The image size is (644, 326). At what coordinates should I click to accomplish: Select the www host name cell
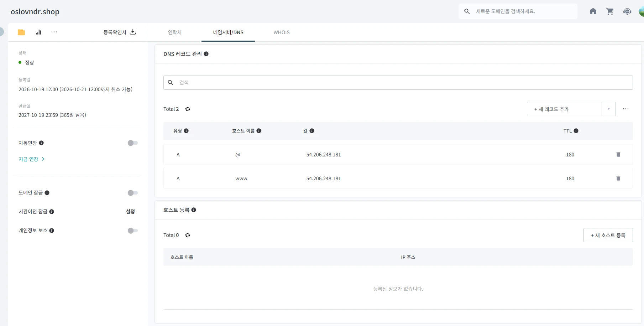tap(241, 178)
